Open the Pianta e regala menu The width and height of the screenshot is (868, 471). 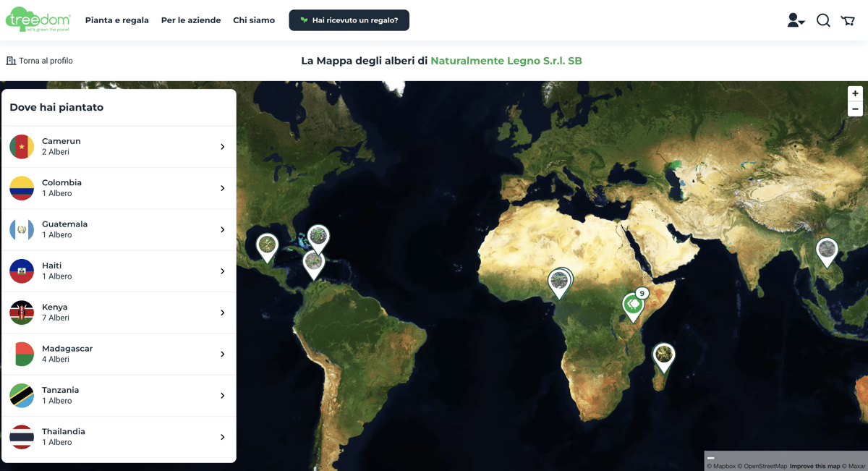click(x=116, y=20)
